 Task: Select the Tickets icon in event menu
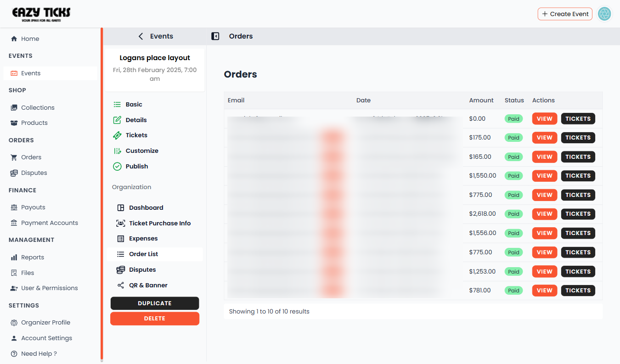click(x=118, y=135)
